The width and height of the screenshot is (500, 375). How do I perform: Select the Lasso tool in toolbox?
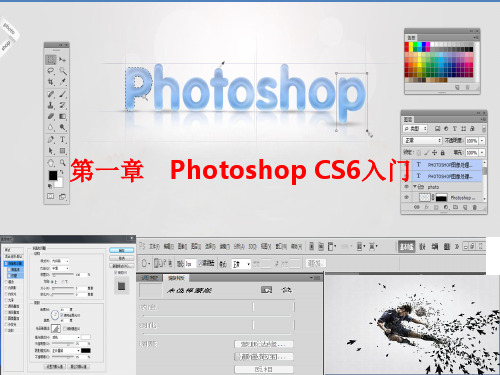[51, 71]
